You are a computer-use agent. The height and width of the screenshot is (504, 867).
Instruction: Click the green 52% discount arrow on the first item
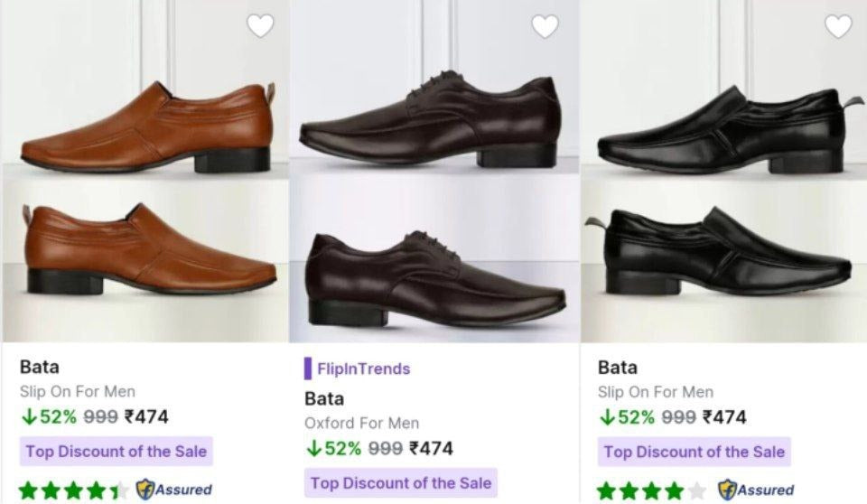click(x=28, y=417)
